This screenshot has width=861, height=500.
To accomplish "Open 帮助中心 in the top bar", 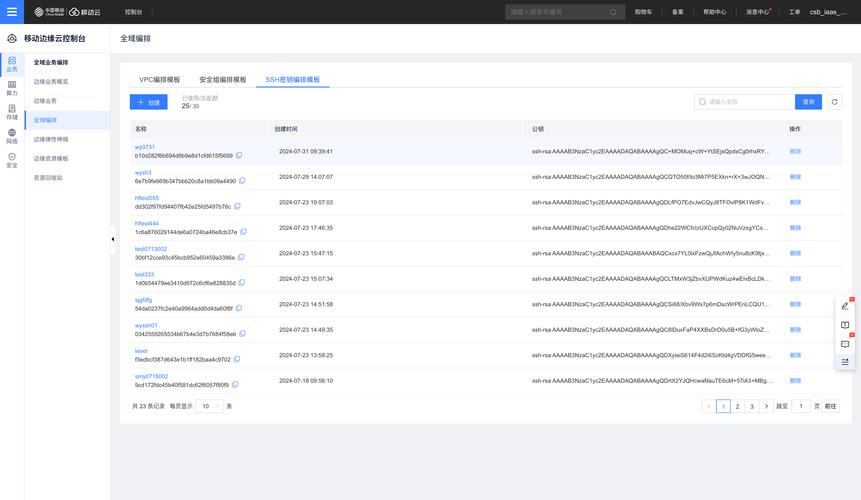I will click(x=714, y=12).
